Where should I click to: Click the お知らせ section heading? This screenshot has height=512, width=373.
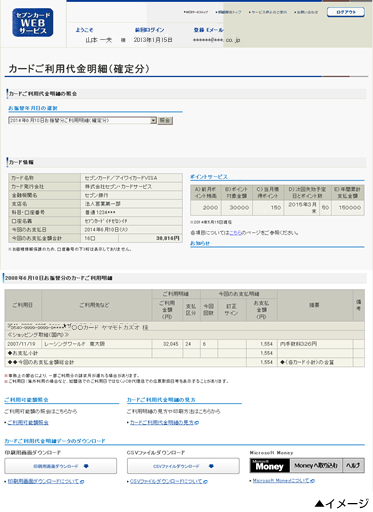pos(200,243)
